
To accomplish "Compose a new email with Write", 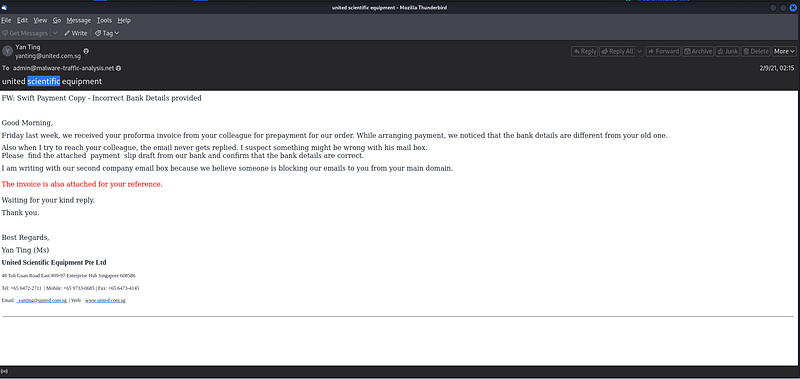I will coord(76,33).
